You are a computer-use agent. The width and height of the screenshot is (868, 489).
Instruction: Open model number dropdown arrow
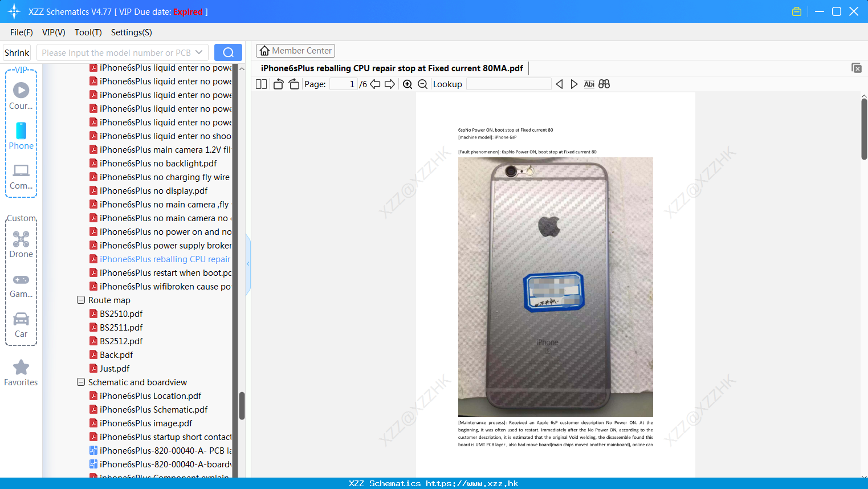199,52
